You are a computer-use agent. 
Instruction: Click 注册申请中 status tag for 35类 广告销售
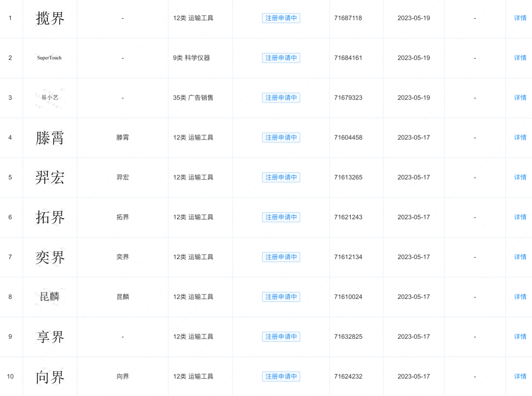(x=281, y=98)
